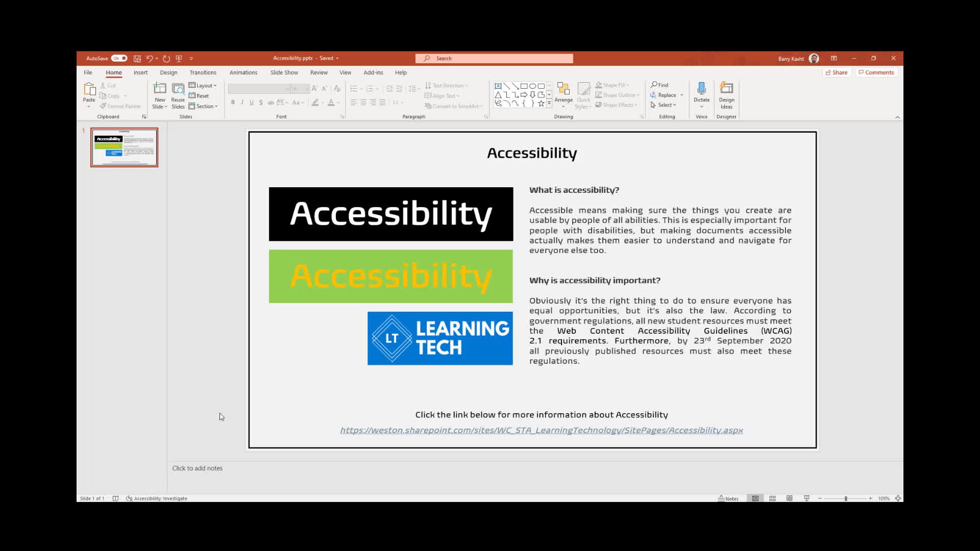Image resolution: width=980 pixels, height=551 pixels.
Task: Open the Review tab
Action: pyautogui.click(x=318, y=72)
